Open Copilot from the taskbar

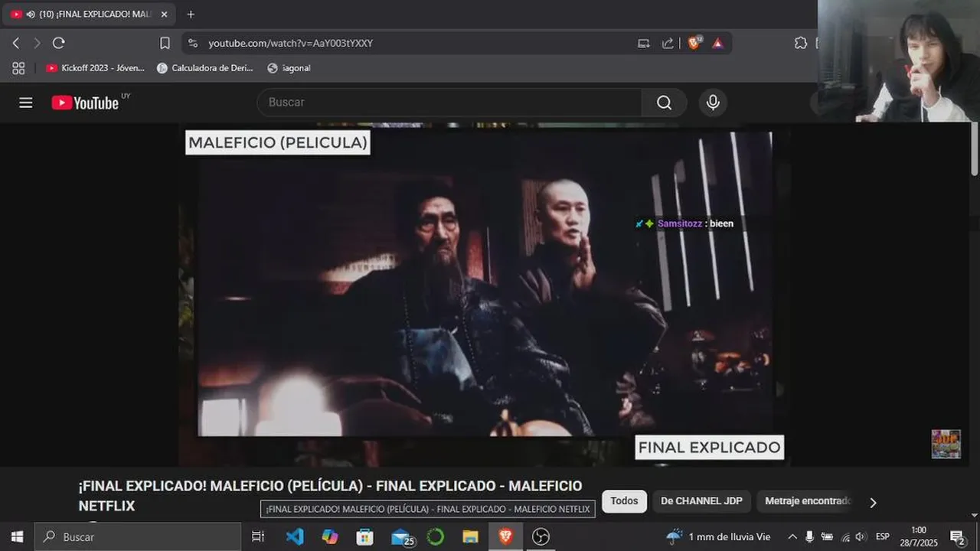tap(330, 536)
